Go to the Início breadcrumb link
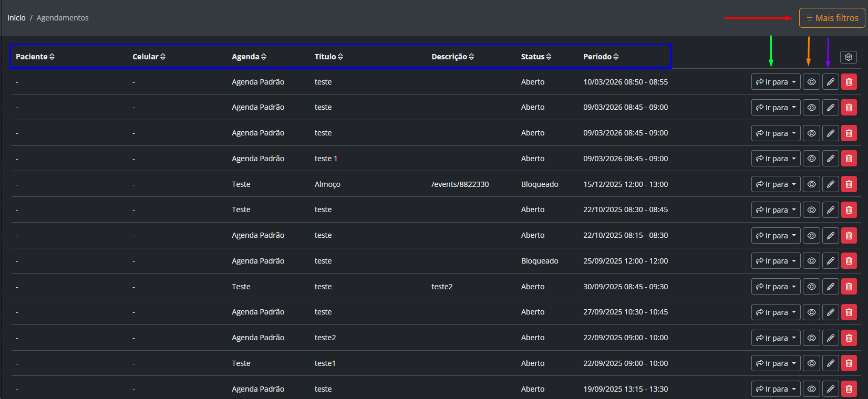Image resolution: width=868 pixels, height=399 pixels. click(x=16, y=18)
